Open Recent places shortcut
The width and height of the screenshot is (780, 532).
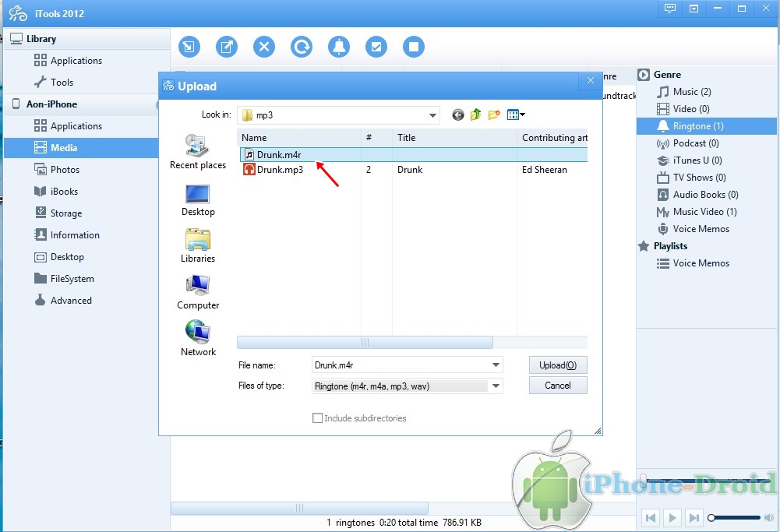click(x=198, y=152)
